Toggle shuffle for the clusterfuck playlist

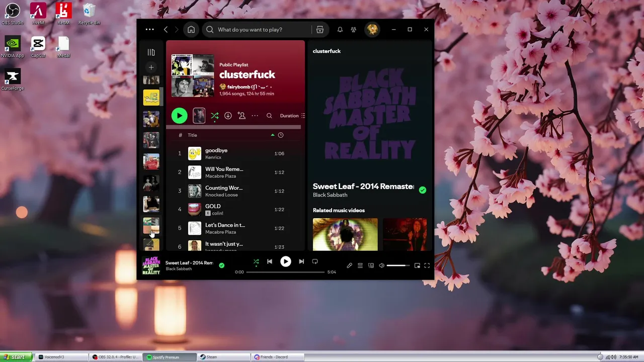click(x=214, y=116)
